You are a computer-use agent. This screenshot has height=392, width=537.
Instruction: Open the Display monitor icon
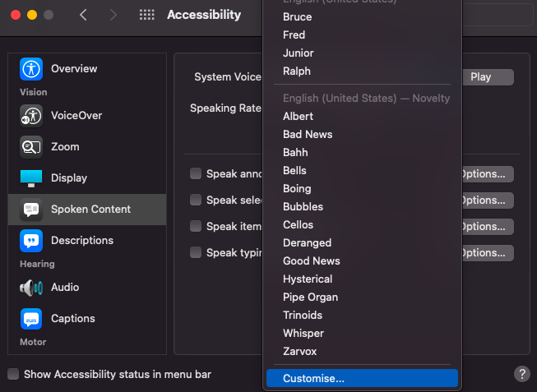click(31, 178)
